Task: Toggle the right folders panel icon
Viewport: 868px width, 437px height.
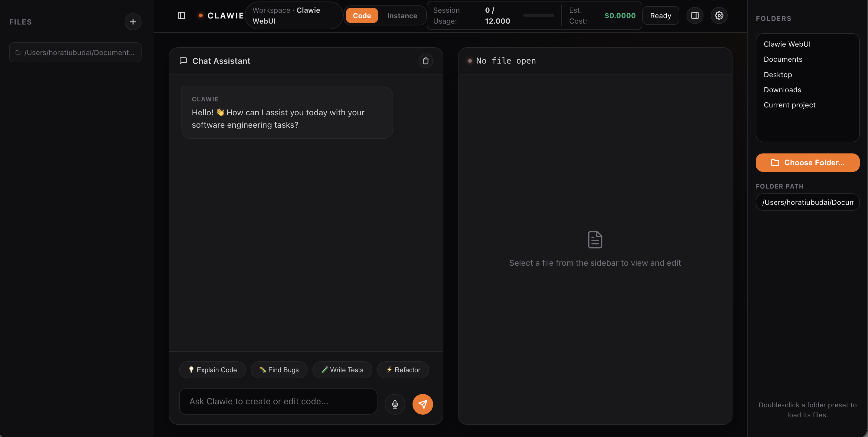Action: click(x=695, y=15)
